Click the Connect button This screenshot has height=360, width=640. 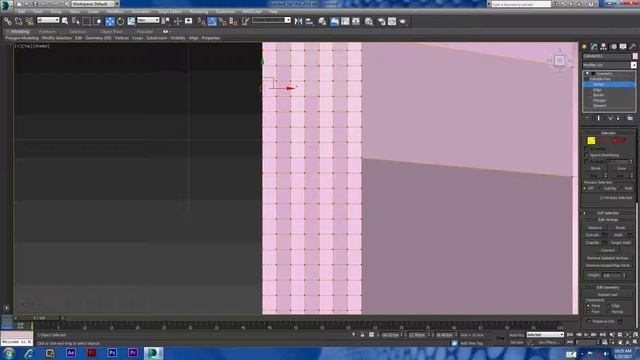[x=607, y=250]
